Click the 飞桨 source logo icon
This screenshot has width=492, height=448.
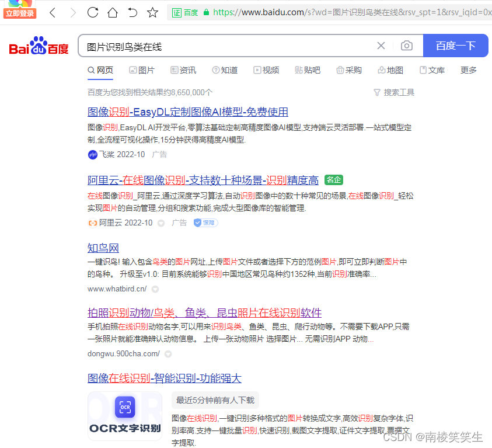[93, 154]
